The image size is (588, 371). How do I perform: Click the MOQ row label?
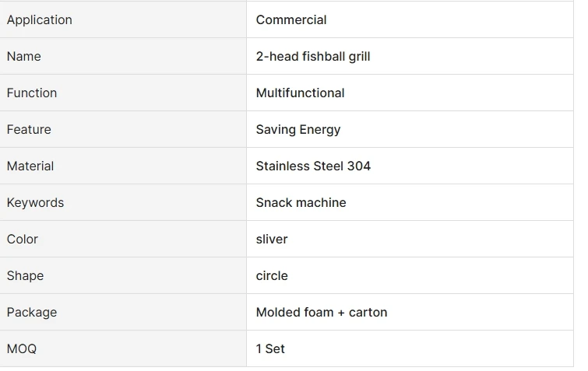click(22, 349)
